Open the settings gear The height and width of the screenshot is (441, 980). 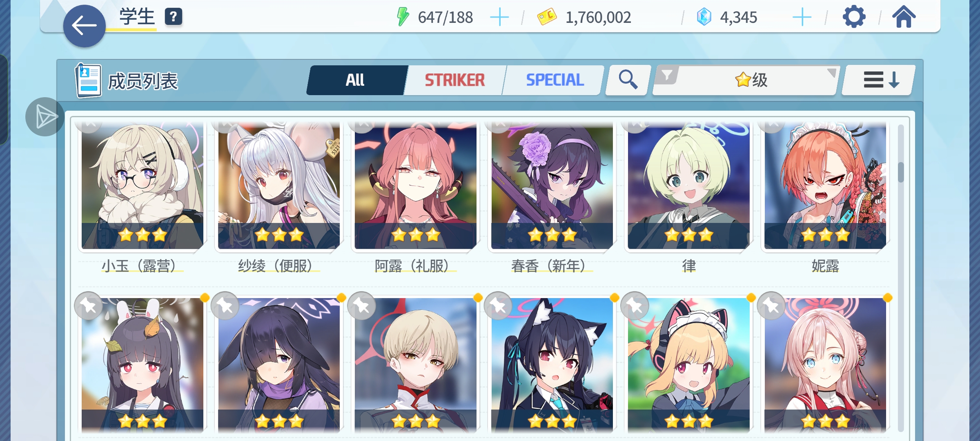coord(854,17)
